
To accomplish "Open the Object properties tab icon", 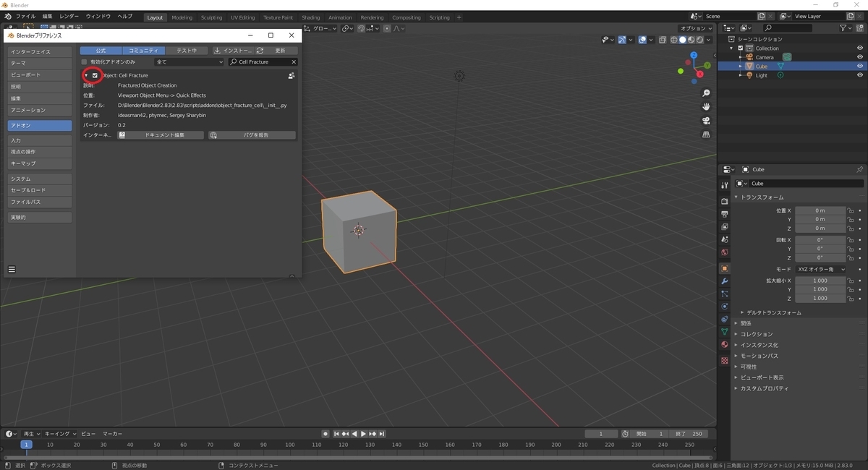I will (724, 268).
